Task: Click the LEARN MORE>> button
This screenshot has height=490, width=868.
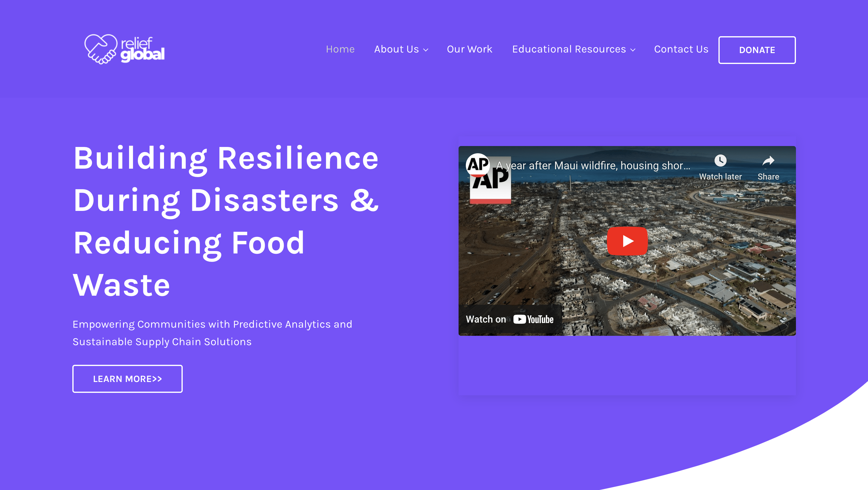Action: (x=127, y=379)
